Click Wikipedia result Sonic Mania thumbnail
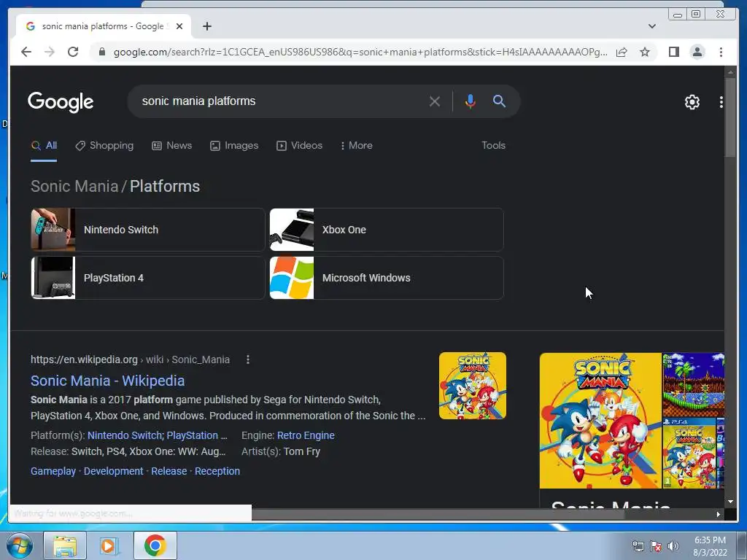The width and height of the screenshot is (747, 560). [x=473, y=386]
